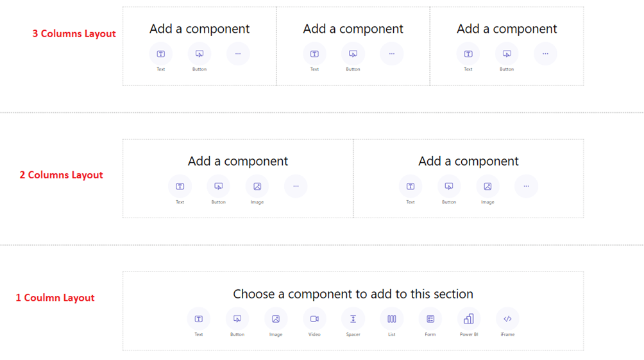Add Button in first three-column section

[199, 54]
